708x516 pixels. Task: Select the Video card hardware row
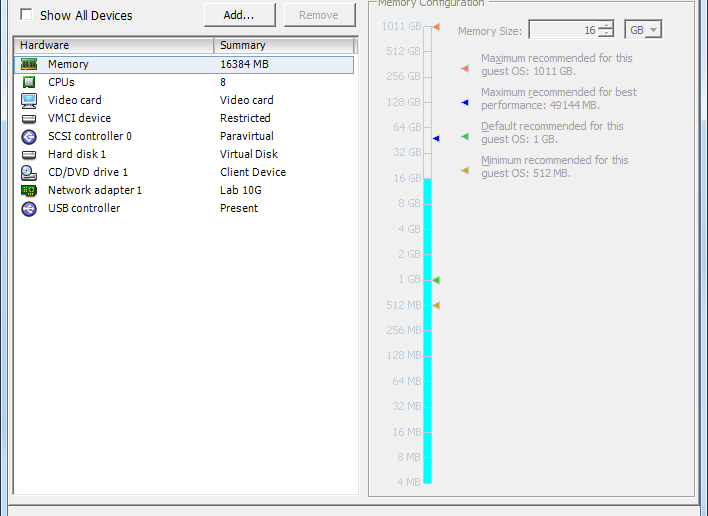tap(184, 100)
